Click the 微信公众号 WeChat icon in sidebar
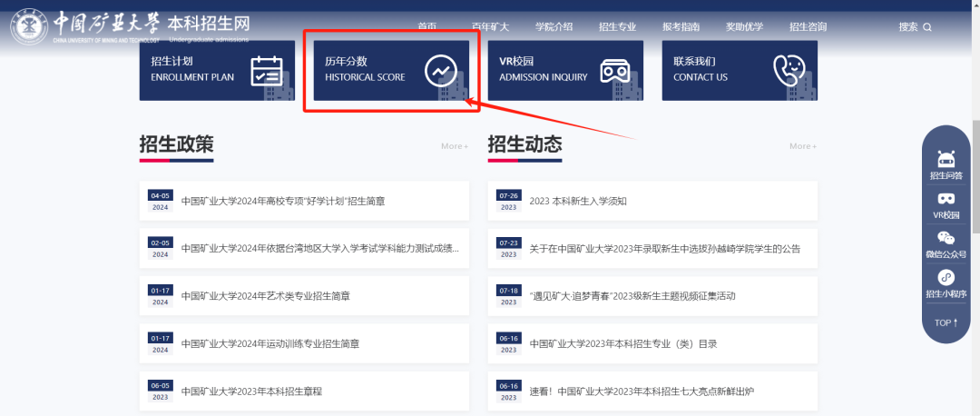 coord(946,238)
